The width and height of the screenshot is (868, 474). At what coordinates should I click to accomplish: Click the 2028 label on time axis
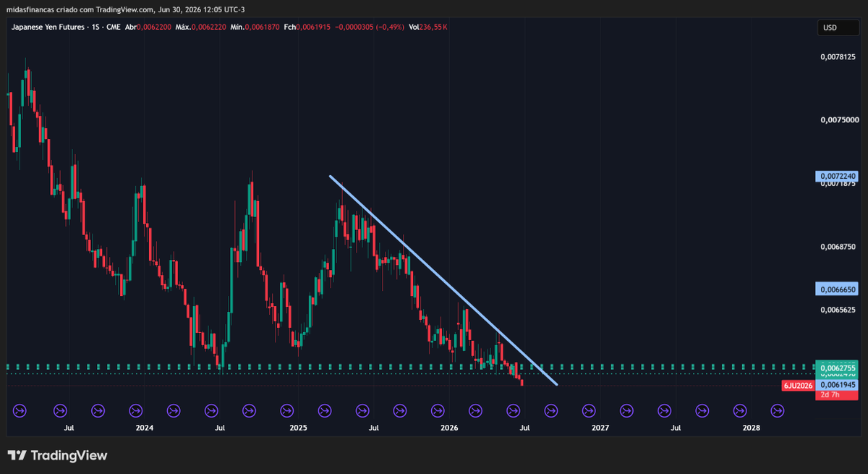pos(752,428)
